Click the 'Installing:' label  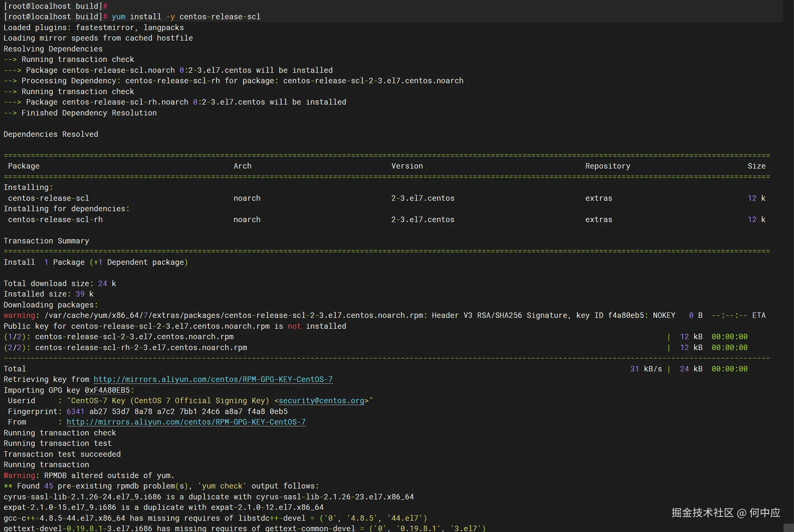28,187
